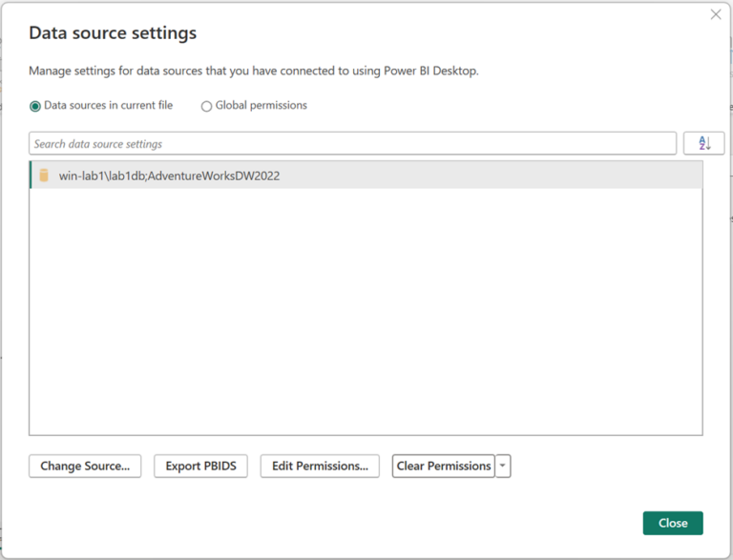Click the sort A-Z icon button
733x560 pixels.
[703, 143]
